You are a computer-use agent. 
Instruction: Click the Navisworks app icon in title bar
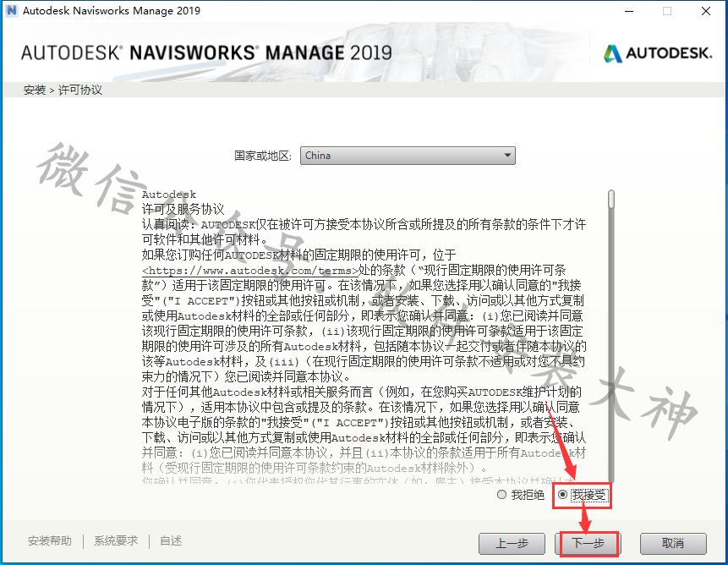tap(12, 10)
